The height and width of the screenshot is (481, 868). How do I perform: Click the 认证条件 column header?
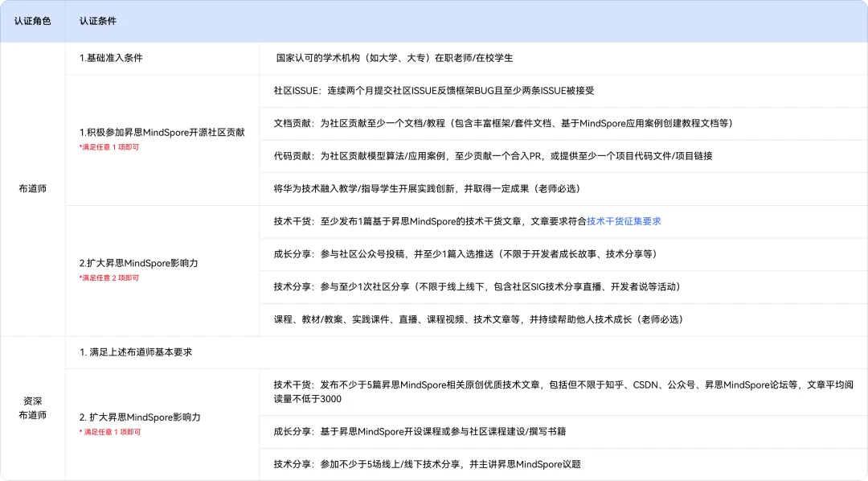click(x=98, y=21)
